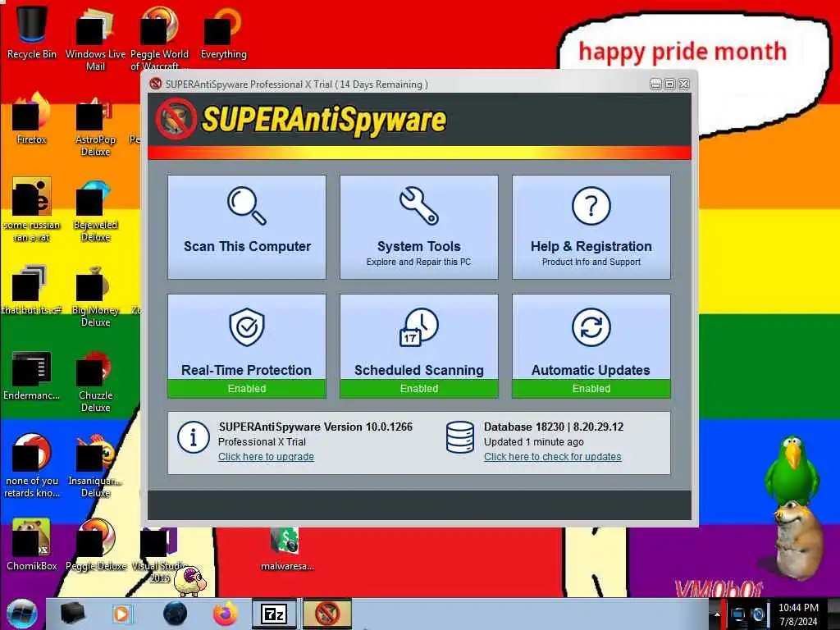Toggle Scheduled Scanning Enabled status bar
The image size is (840, 630).
pyautogui.click(x=419, y=388)
